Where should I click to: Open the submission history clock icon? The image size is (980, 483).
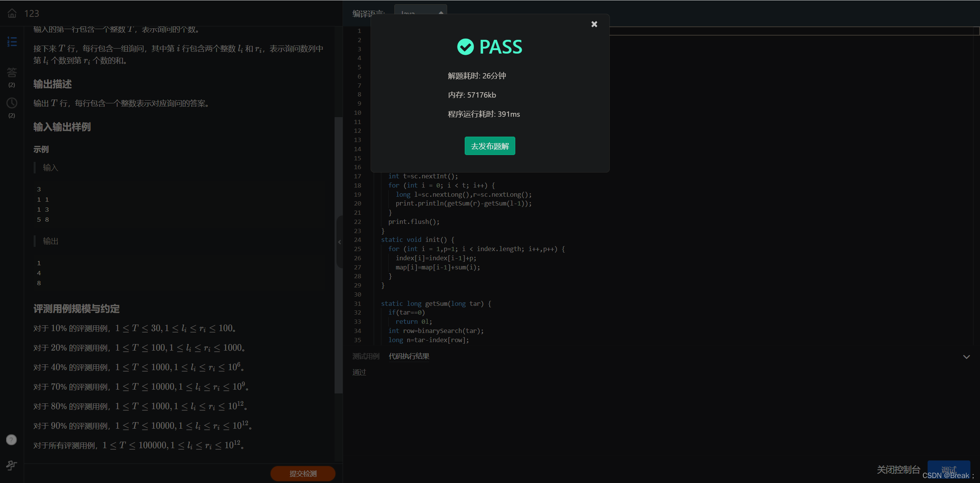coord(12,103)
